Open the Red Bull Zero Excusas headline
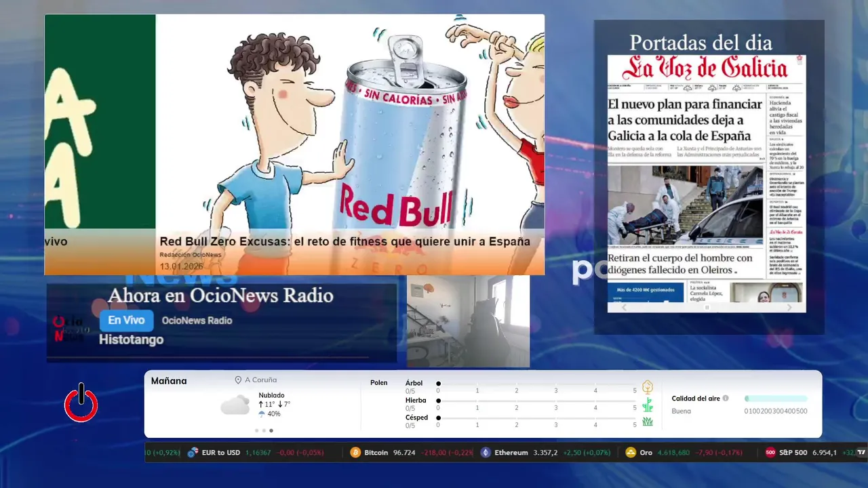This screenshot has width=868, height=488. click(344, 241)
